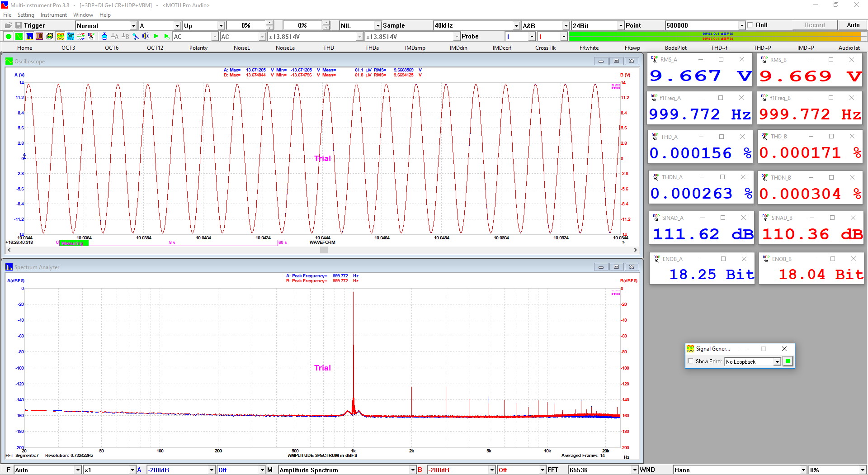Open the Window menu
Image resolution: width=868 pixels, height=475 pixels.
[x=83, y=15]
